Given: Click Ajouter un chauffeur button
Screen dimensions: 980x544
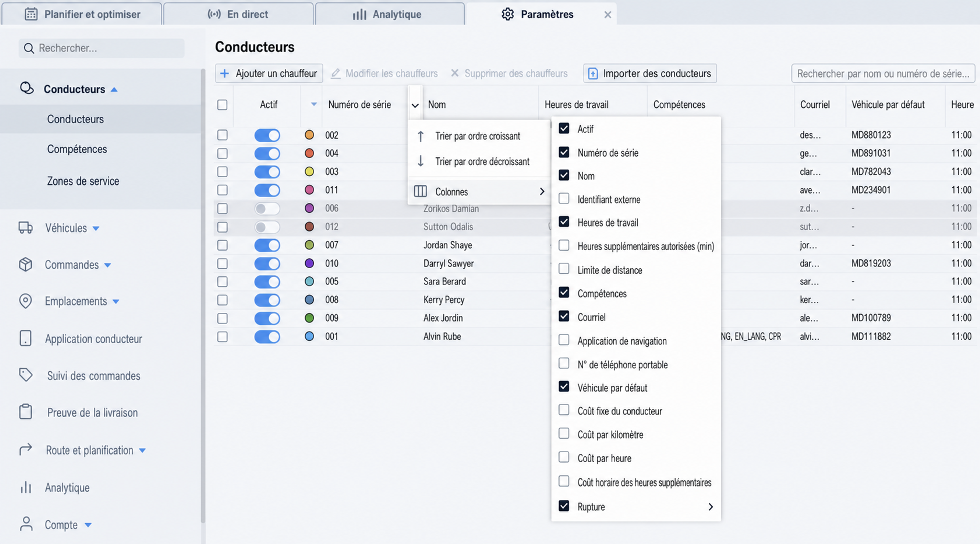Looking at the screenshot, I should [x=269, y=73].
